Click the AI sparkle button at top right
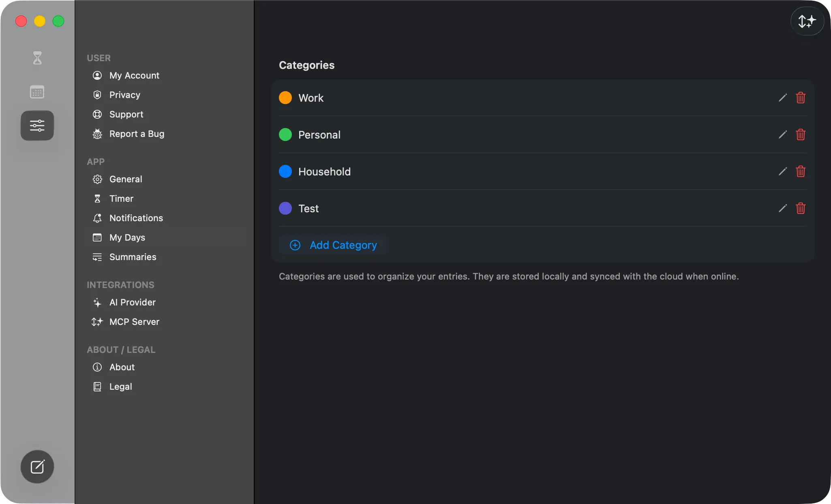The width and height of the screenshot is (831, 504). (807, 21)
